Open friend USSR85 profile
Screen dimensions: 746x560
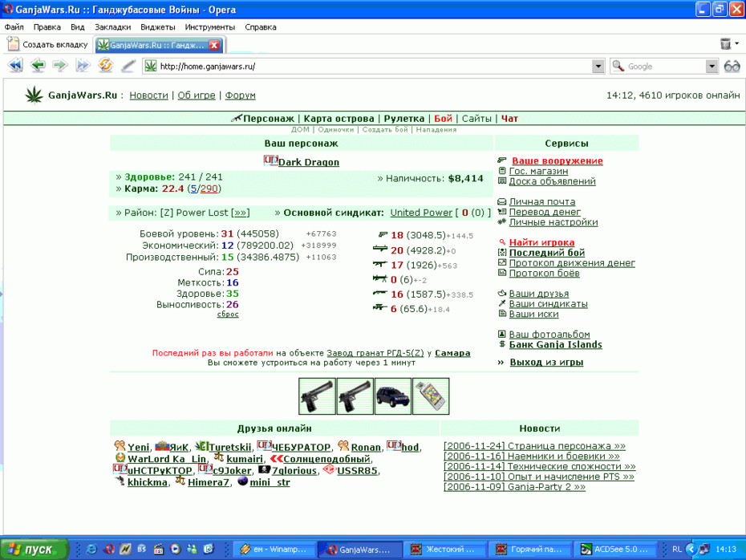point(357,471)
